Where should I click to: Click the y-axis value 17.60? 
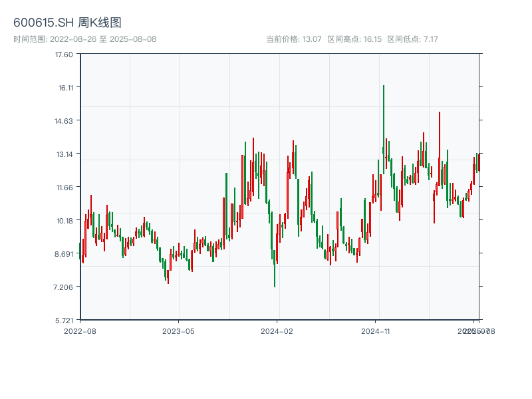64,55
